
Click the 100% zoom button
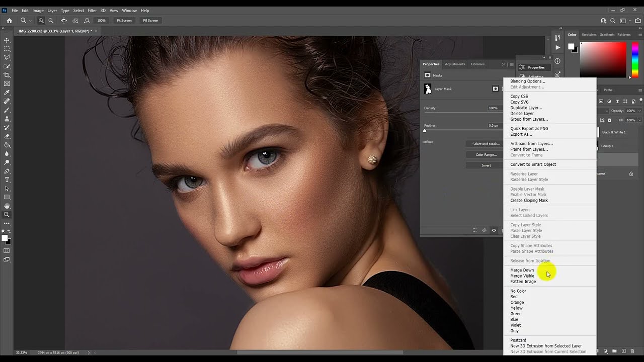click(102, 21)
